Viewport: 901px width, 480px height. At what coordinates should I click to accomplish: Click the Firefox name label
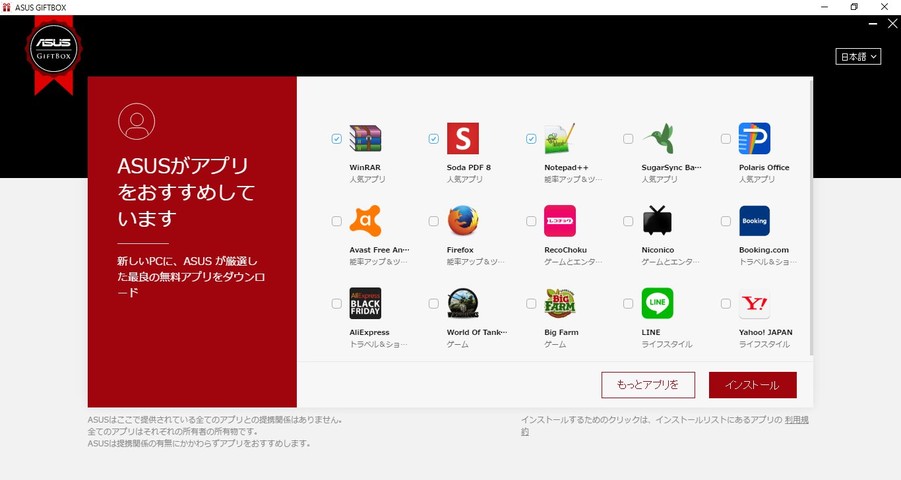point(460,250)
